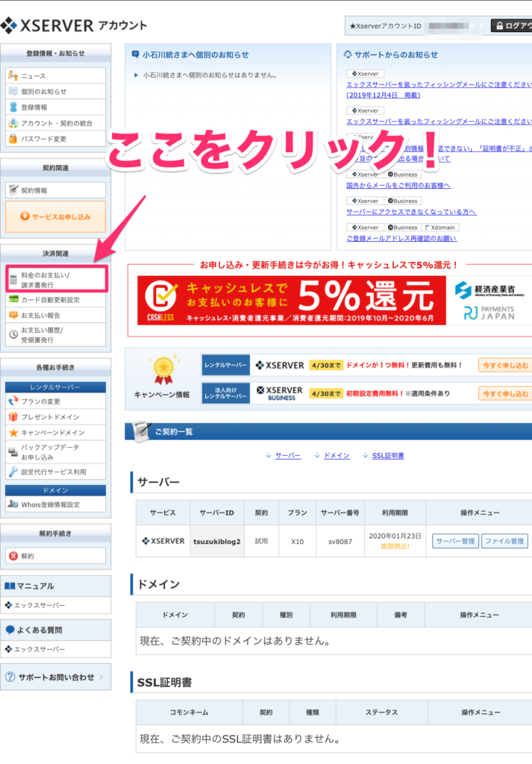532x764 pixels.
Task: Click 設定代行サービス利用 wrench icon
Action: (13, 472)
